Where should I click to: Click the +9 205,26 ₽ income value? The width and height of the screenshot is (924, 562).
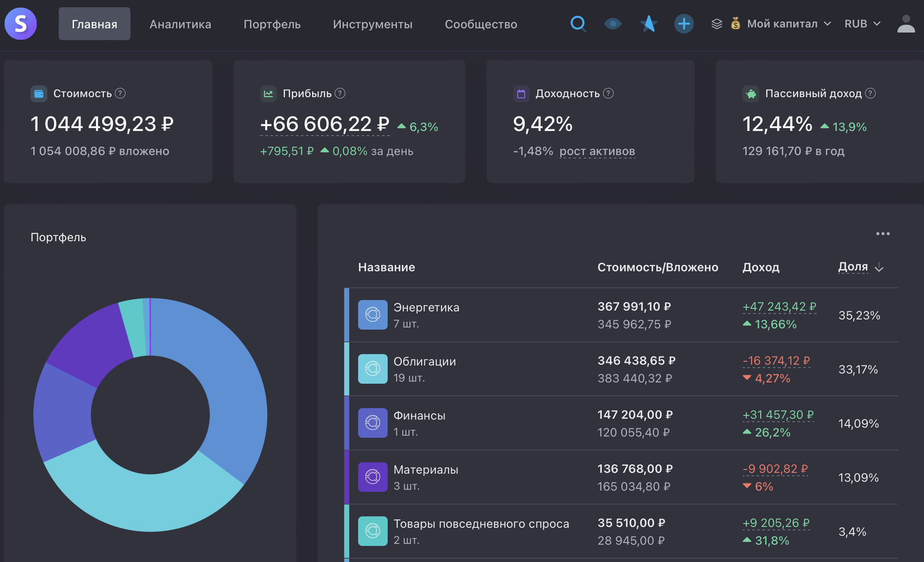coord(776,523)
